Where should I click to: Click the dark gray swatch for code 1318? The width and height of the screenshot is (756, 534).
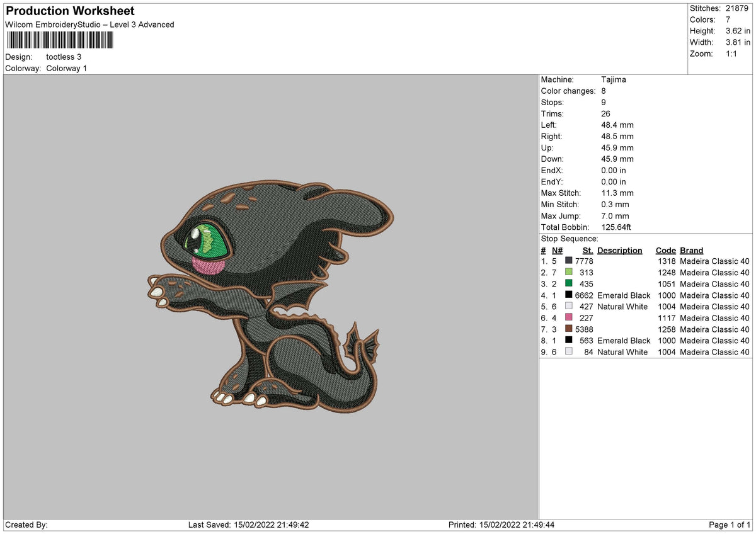coord(569,260)
